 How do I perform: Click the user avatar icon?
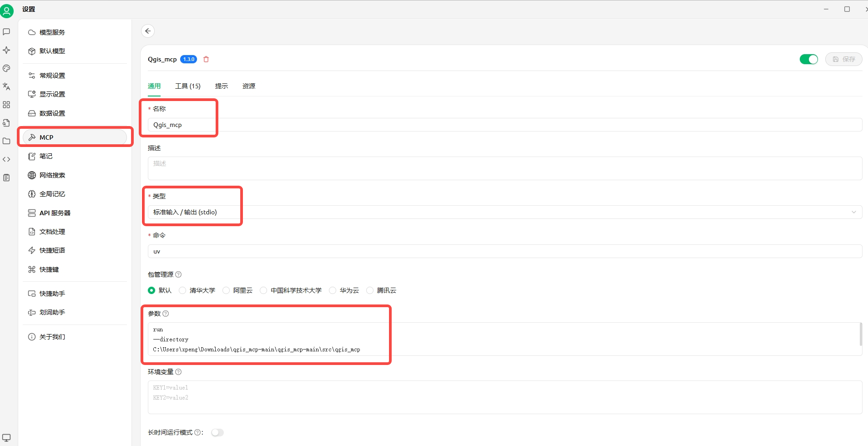point(7,10)
